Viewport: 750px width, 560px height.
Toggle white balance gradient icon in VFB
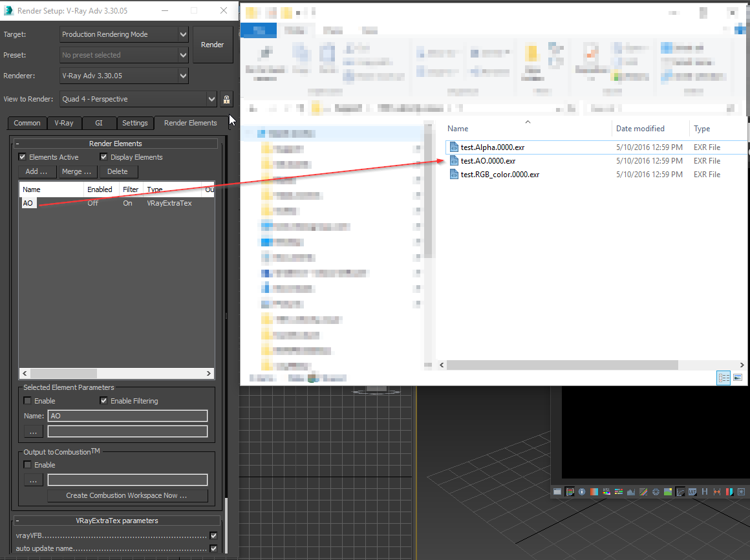click(x=594, y=491)
